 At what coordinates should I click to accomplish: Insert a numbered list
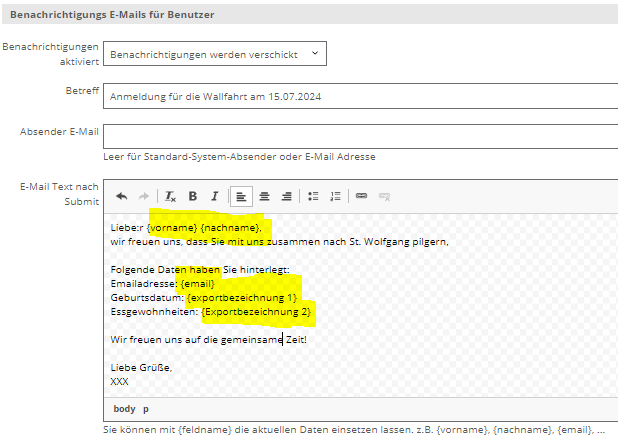coord(335,196)
